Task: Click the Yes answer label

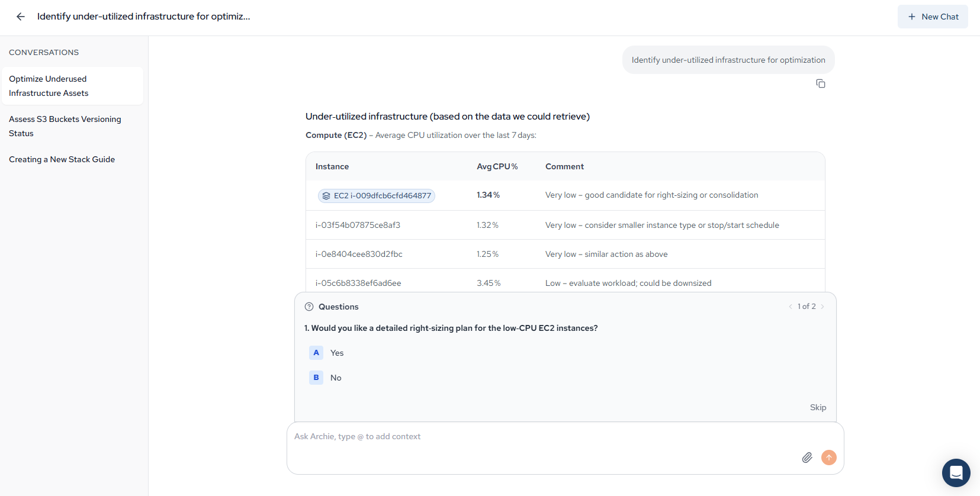Action: (337, 353)
